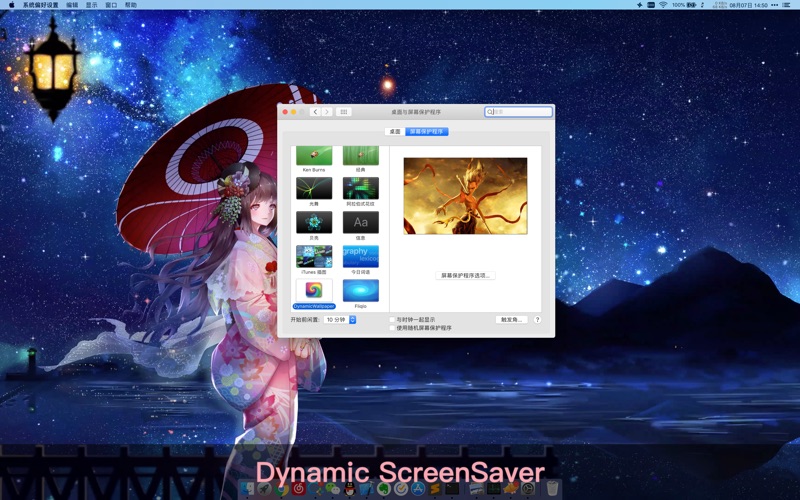Open Terminal from the Dock
This screenshot has width=800, height=500.
tap(453, 489)
